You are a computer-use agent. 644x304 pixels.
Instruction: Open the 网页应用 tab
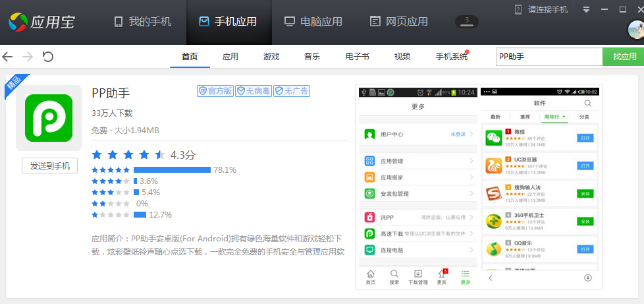(x=399, y=21)
